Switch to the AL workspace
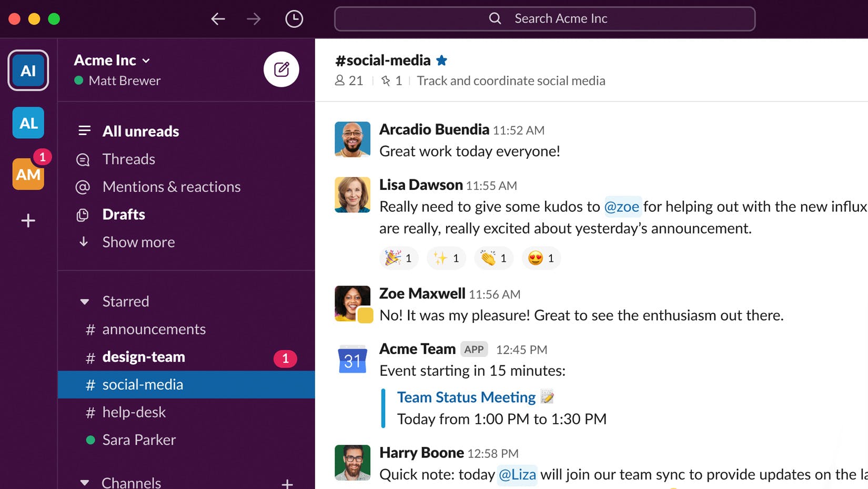The height and width of the screenshot is (489, 868). [x=28, y=123]
